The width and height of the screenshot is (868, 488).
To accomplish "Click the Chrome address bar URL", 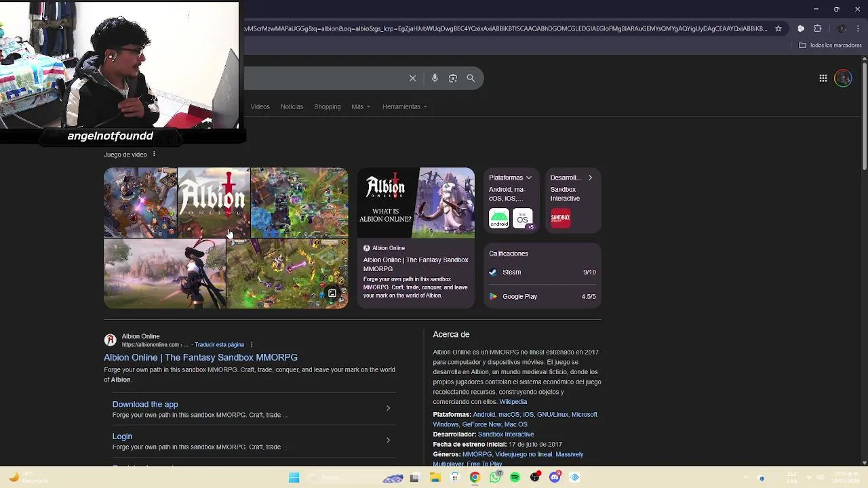I will point(506,28).
